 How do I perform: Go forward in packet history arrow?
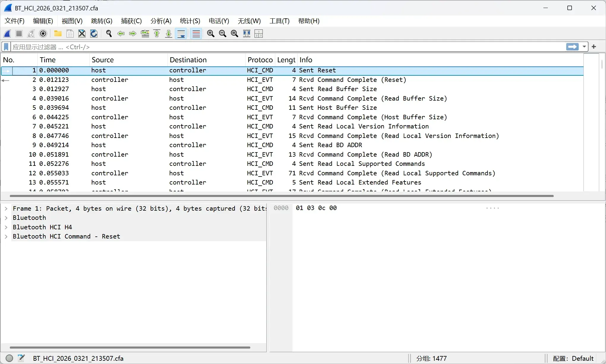[133, 34]
